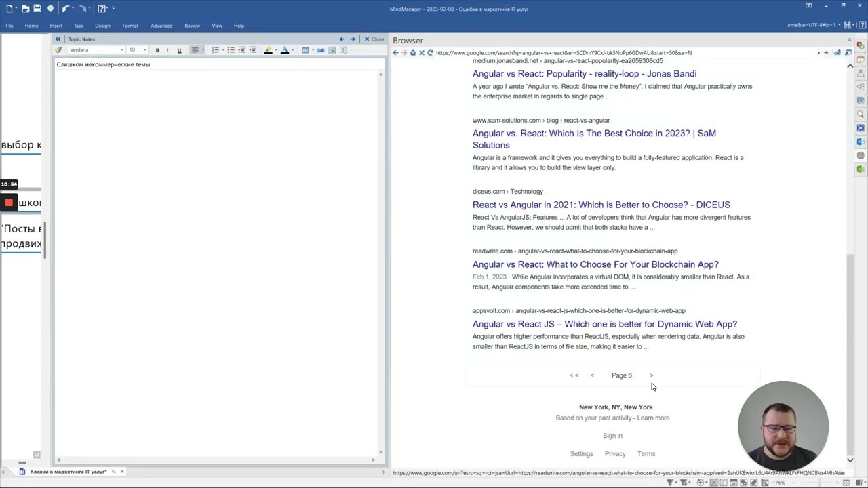
Task: Expand the alignment dropdown arrow
Action: [x=202, y=50]
